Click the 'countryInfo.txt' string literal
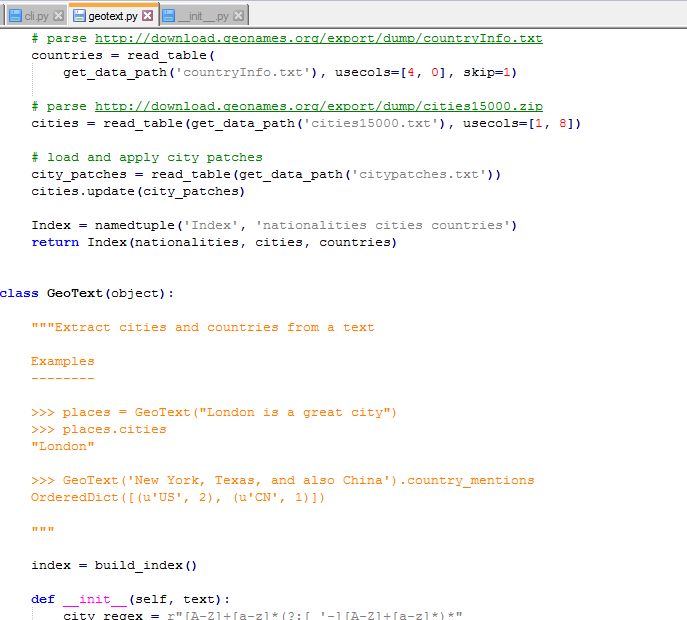 click(x=243, y=72)
